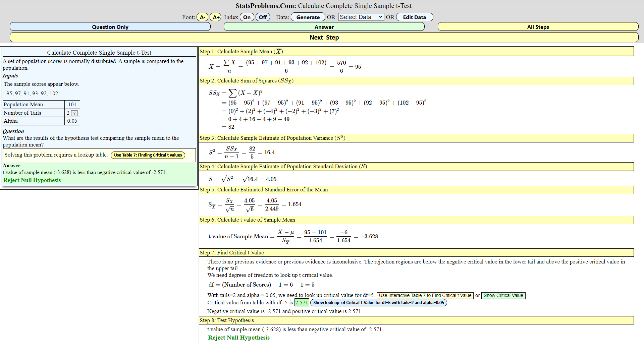Open Use Table 7: Finding Critical t values
The height and width of the screenshot is (362, 644).
[x=148, y=155]
